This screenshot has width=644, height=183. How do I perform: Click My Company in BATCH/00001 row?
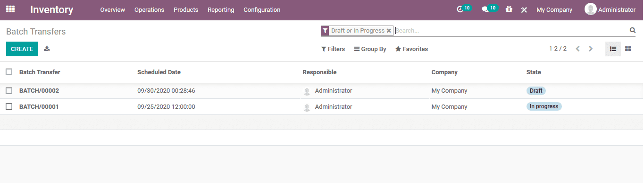click(449, 107)
